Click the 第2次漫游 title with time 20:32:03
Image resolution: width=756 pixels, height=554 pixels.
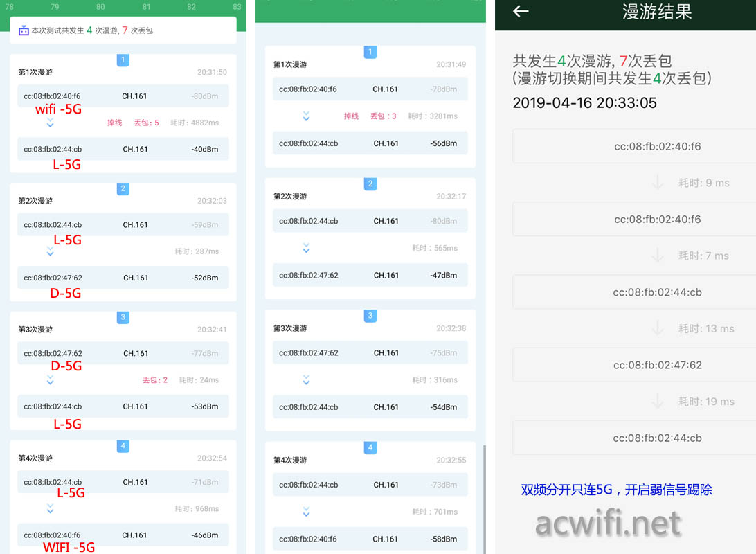[35, 201]
